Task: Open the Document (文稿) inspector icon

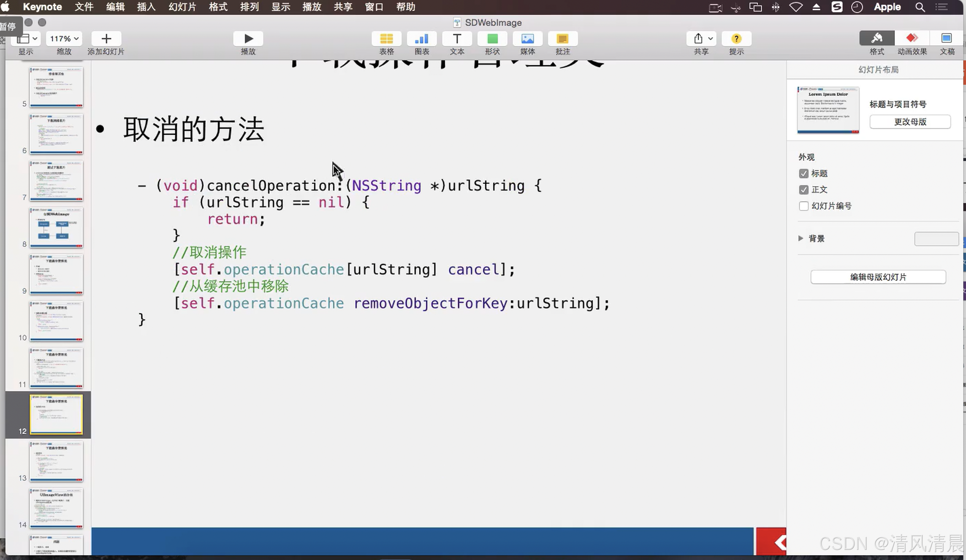Action: [946, 39]
